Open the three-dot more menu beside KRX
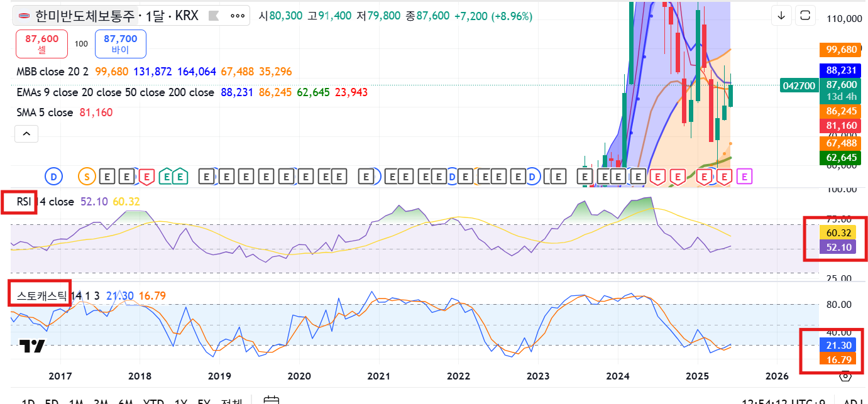The height and width of the screenshot is (404, 868). (238, 16)
